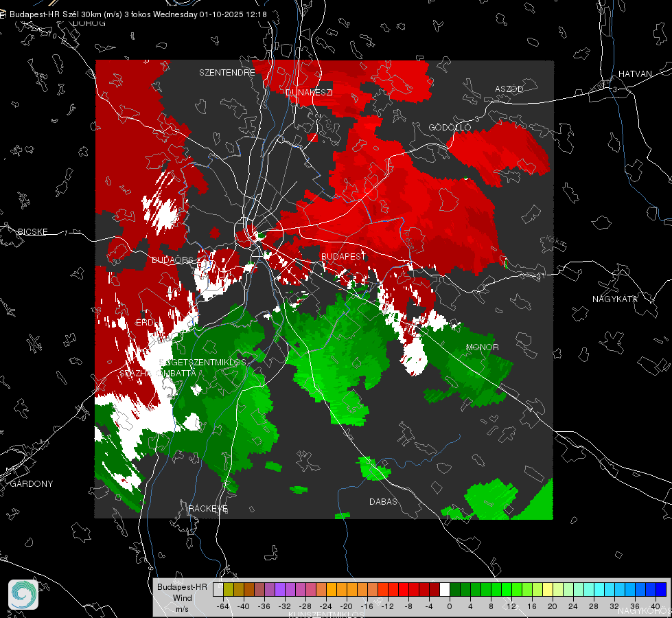This screenshot has height=618, width=672.
Task: Click the ASZOD town label
Action: pos(509,89)
